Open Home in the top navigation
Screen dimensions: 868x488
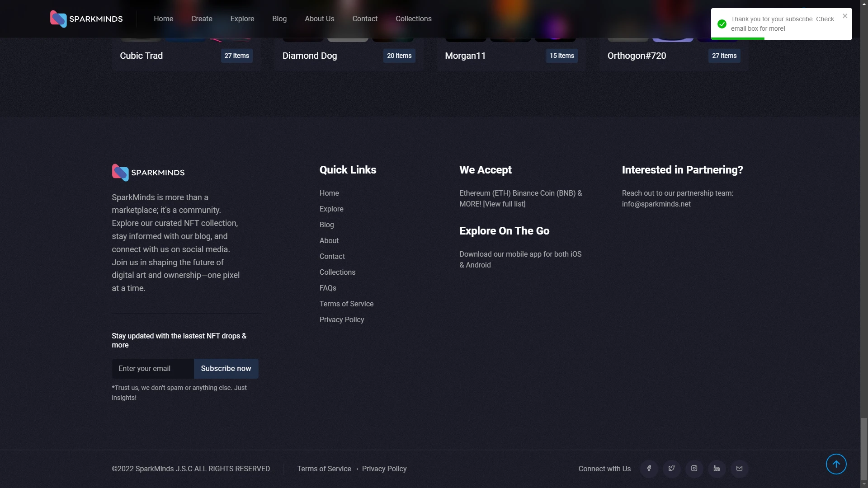click(x=163, y=19)
